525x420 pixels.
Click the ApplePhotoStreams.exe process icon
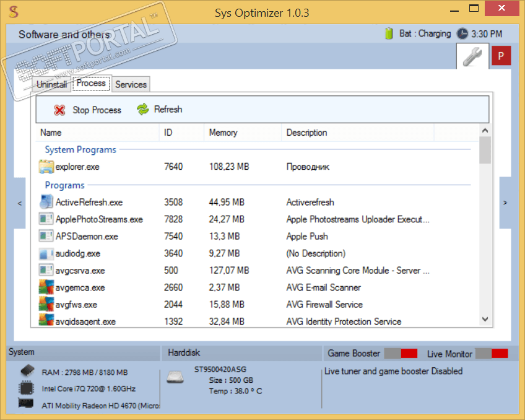pyautogui.click(x=46, y=219)
